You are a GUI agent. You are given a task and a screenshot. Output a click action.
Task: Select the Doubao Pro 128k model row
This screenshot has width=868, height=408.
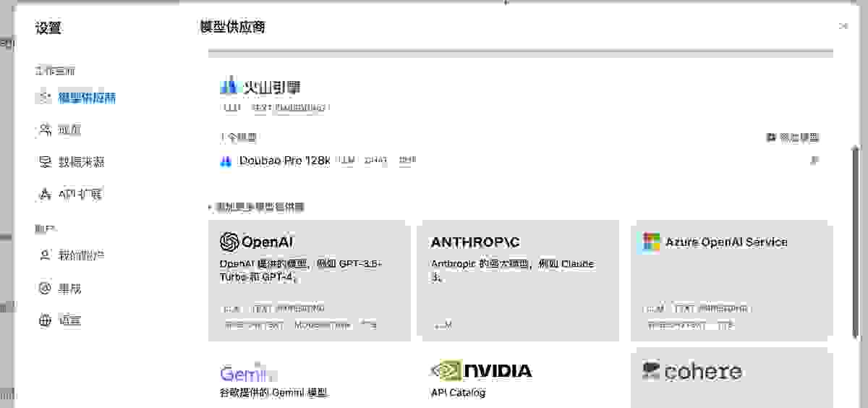[x=521, y=161]
